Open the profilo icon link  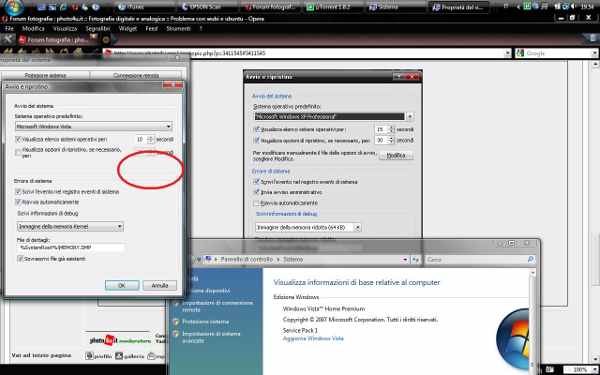point(99,356)
